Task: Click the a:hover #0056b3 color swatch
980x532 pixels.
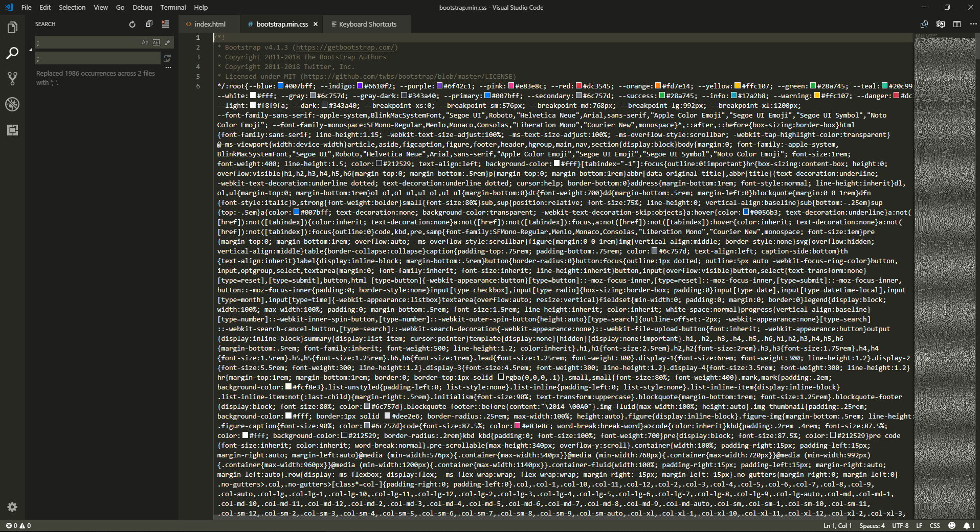Action: [746, 212]
